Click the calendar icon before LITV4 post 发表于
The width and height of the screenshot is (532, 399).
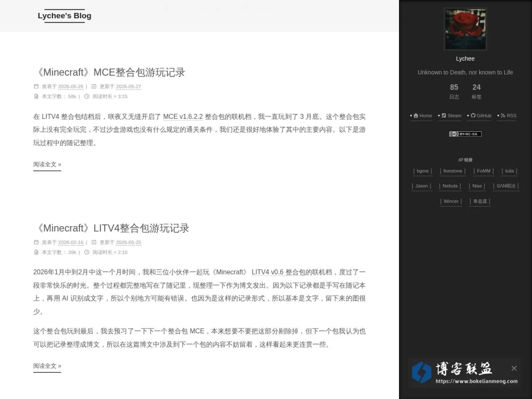[x=36, y=242]
